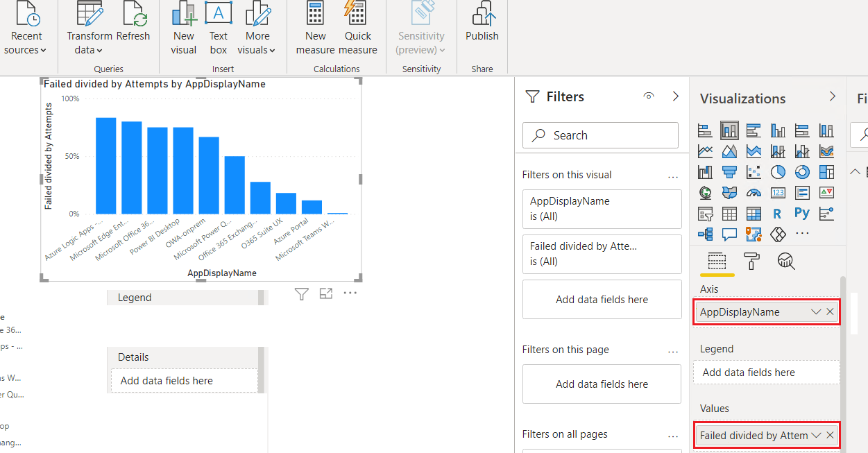
Task: Select the donut chart visualization
Action: [801, 171]
